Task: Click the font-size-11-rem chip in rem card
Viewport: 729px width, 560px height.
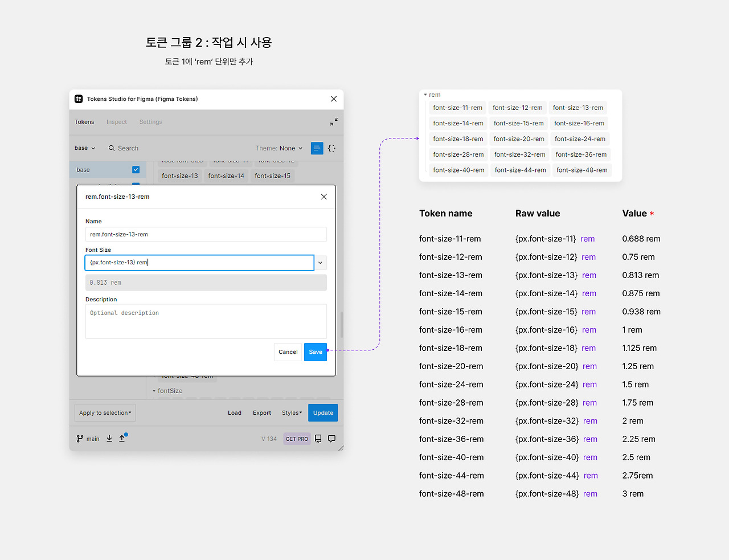Action: [x=457, y=108]
